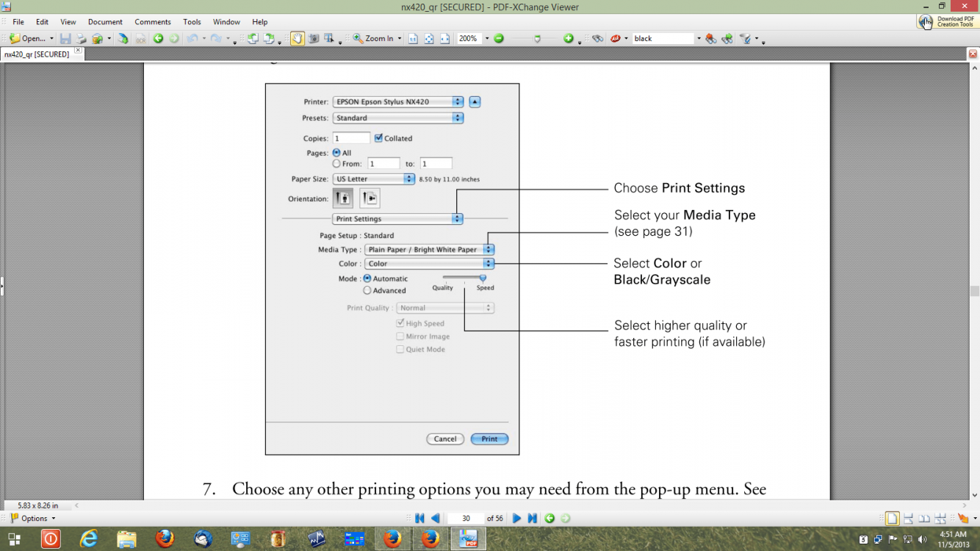Open the File menu

coord(18,22)
